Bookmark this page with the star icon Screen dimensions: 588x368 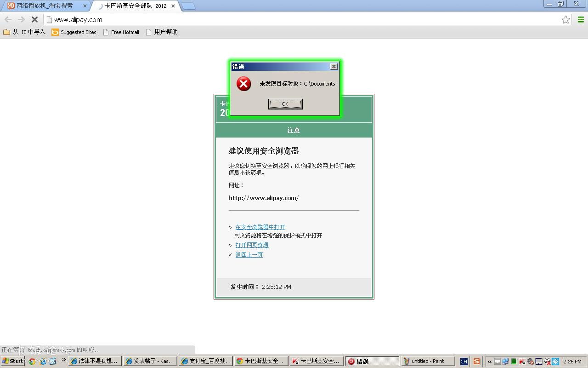[x=565, y=19]
